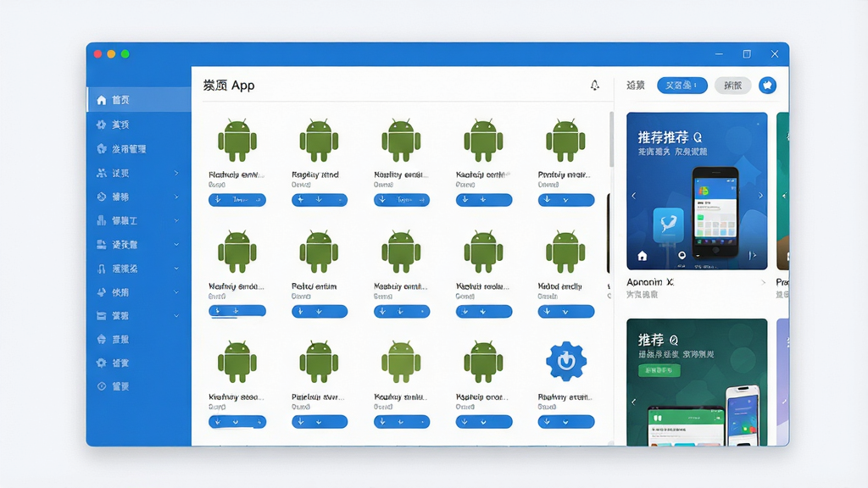Open chevron dropdown under Kspheip onor... app
Image resolution: width=868 pixels, height=488 pixels.
point(483,422)
